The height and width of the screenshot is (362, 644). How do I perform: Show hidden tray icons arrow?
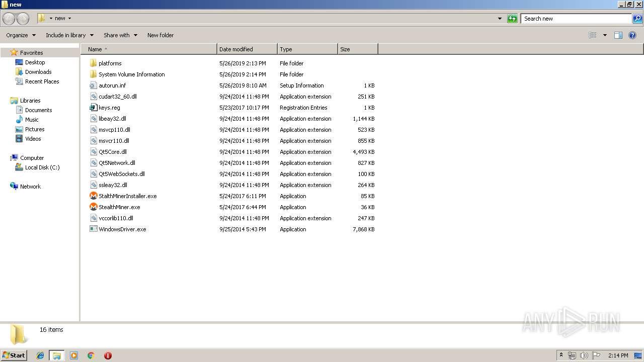[561, 355]
